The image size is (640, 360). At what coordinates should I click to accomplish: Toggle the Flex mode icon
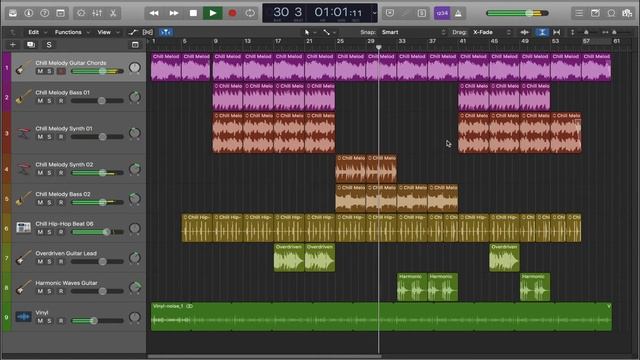(148, 32)
